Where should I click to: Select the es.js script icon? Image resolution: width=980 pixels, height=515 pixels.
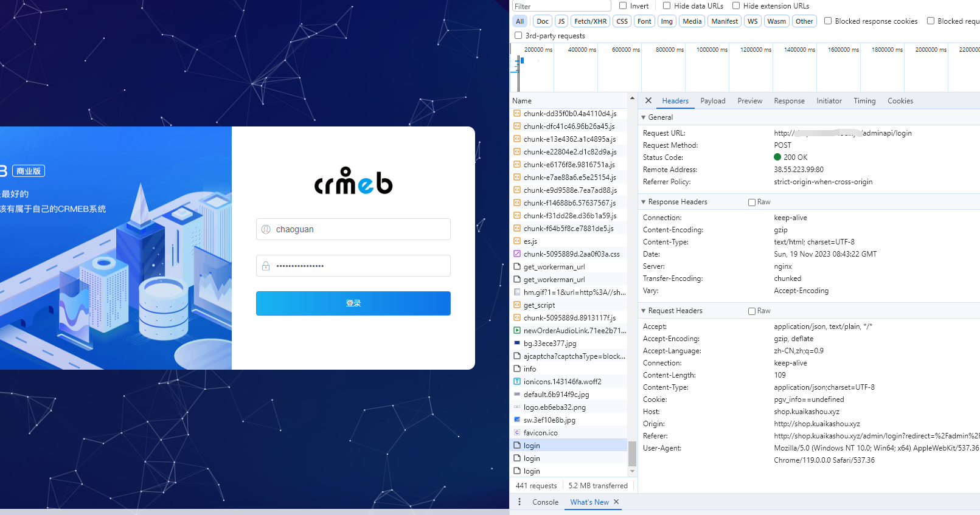click(517, 241)
